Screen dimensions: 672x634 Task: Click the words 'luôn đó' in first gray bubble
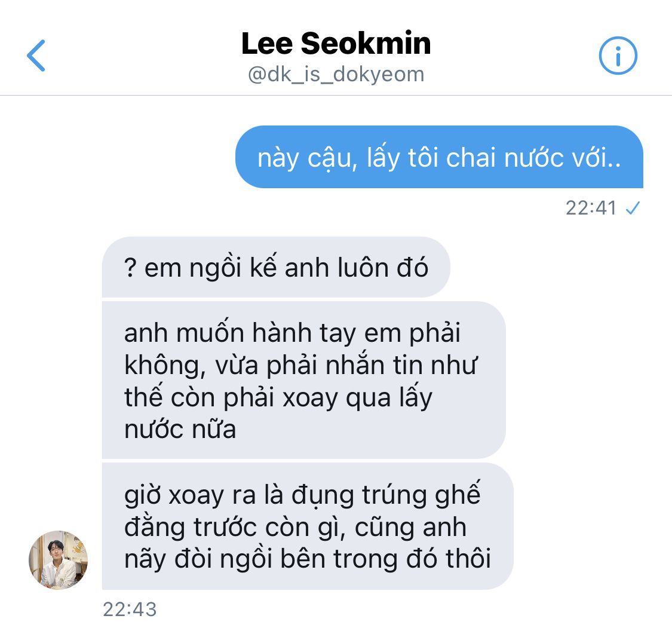[x=383, y=268]
